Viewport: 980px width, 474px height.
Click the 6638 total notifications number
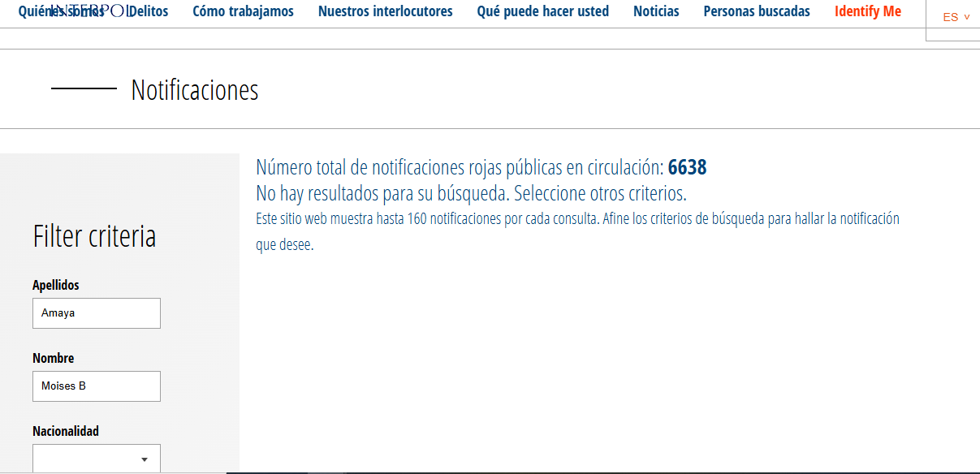687,168
